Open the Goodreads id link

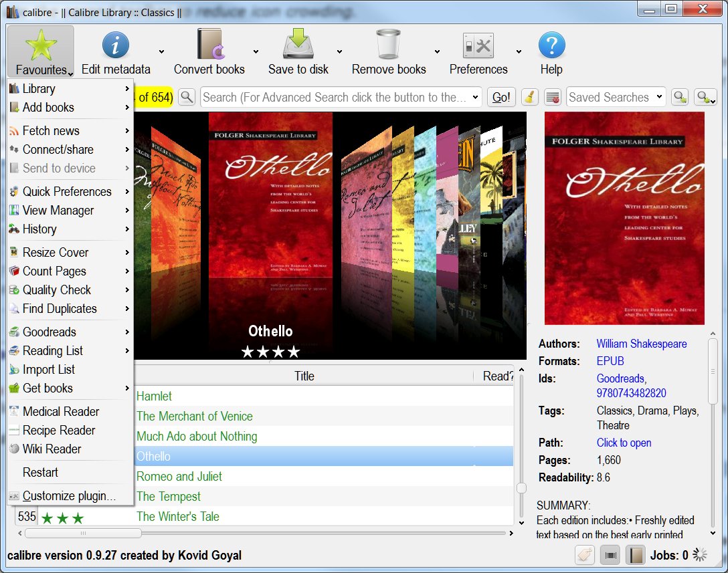pyautogui.click(x=621, y=378)
